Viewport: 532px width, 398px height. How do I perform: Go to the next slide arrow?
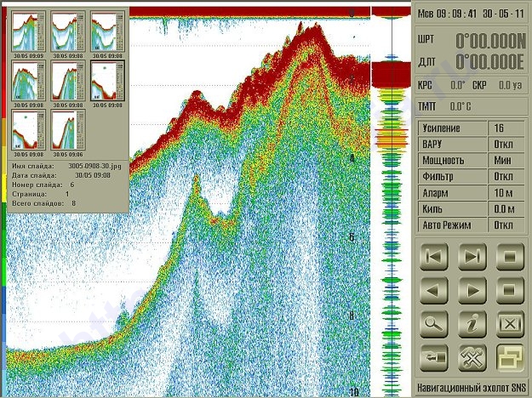472,289
